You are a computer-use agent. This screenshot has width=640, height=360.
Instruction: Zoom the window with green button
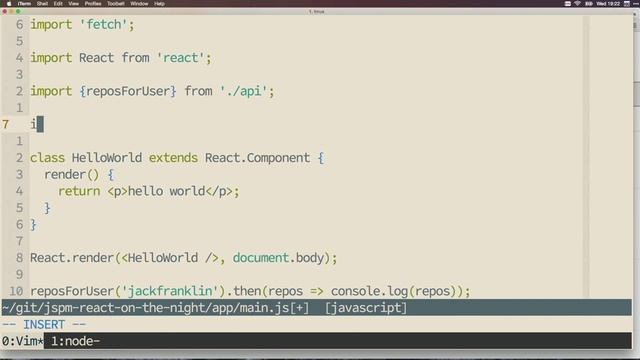[x=18, y=11]
